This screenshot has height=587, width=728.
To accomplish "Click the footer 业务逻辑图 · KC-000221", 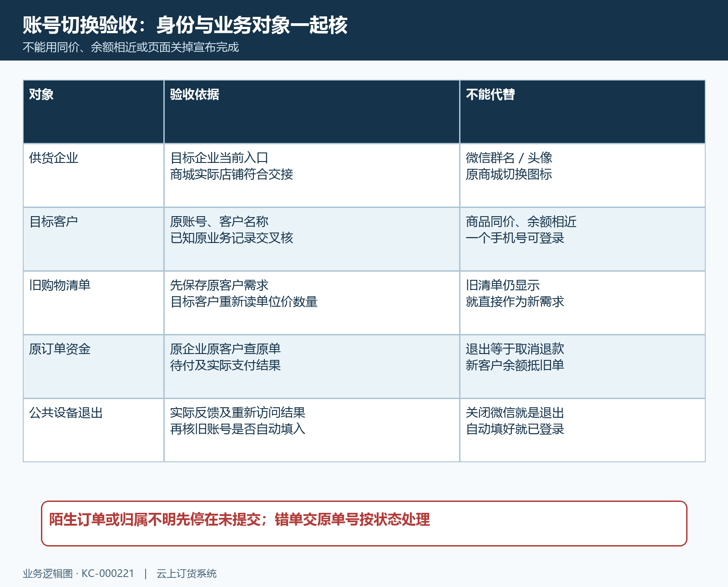I will point(79,573).
